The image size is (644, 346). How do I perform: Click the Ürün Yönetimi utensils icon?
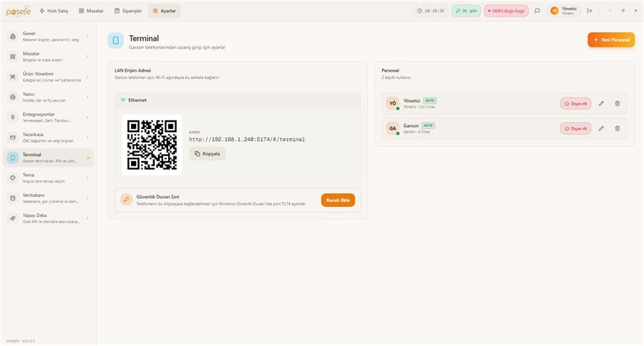pos(13,77)
